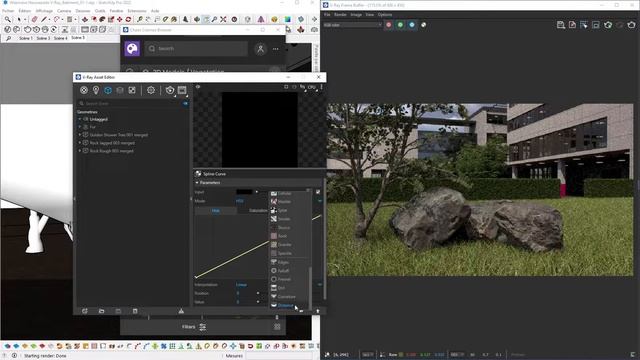Click Frame Buffer export image icon

pyautogui.click(x=572, y=25)
